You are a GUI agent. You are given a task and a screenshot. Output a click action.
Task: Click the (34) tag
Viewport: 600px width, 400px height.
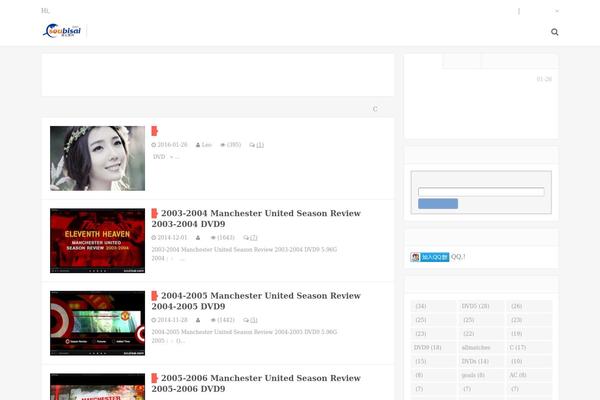(433, 306)
